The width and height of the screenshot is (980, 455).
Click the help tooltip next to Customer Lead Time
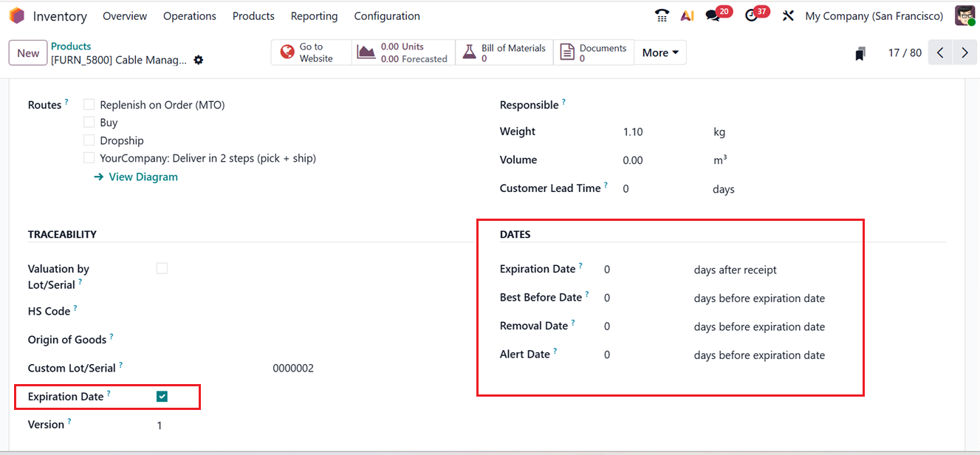[x=606, y=185]
